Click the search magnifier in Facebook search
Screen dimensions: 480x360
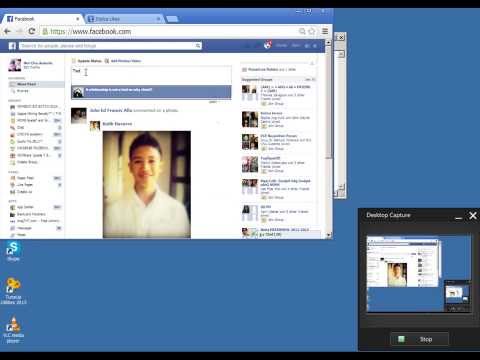(198, 46)
